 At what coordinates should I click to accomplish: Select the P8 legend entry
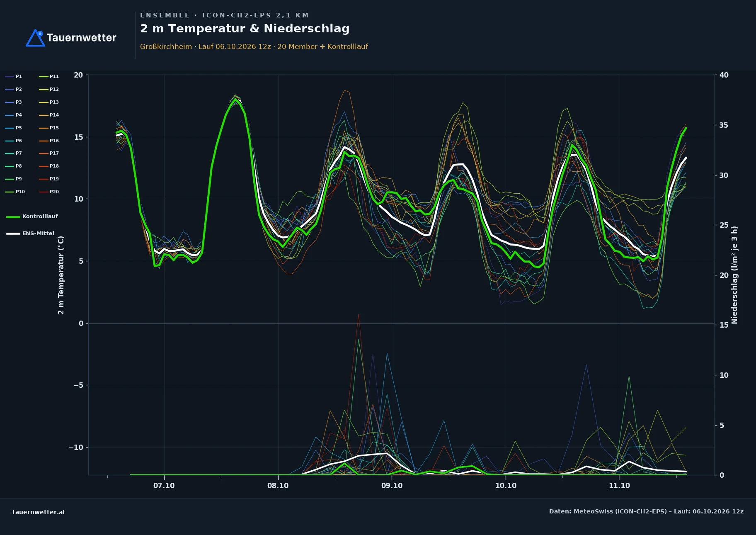tap(14, 166)
